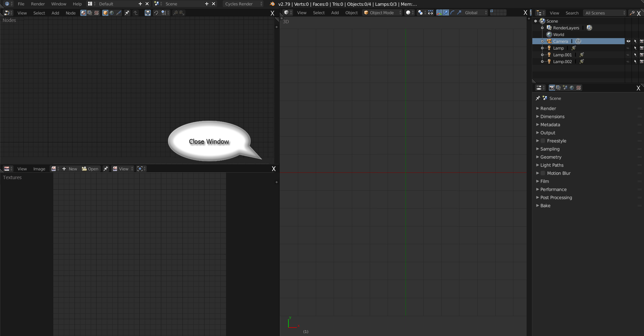The height and width of the screenshot is (336, 644).
Task: Toggle the 3D manipulator widget button
Action: (x=439, y=12)
